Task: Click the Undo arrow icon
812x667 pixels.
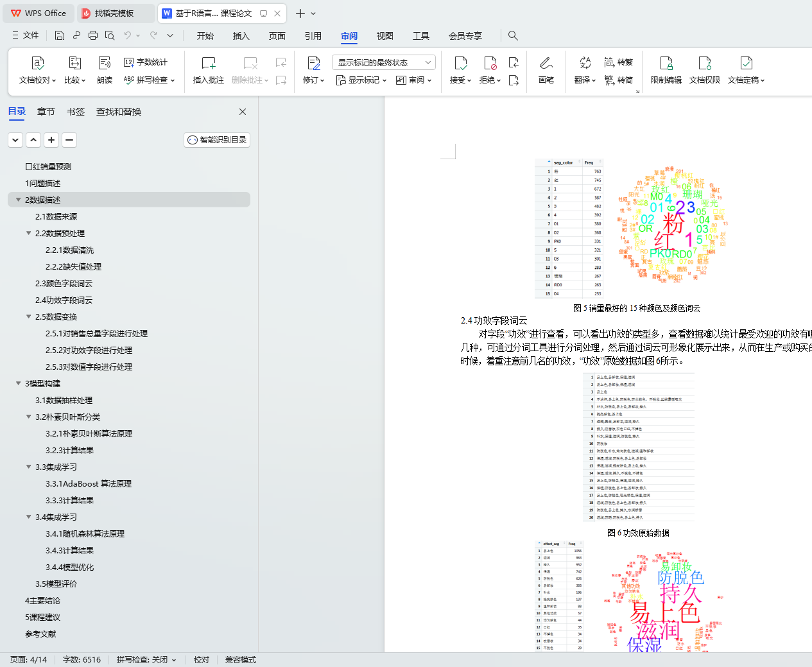Action: pos(128,35)
